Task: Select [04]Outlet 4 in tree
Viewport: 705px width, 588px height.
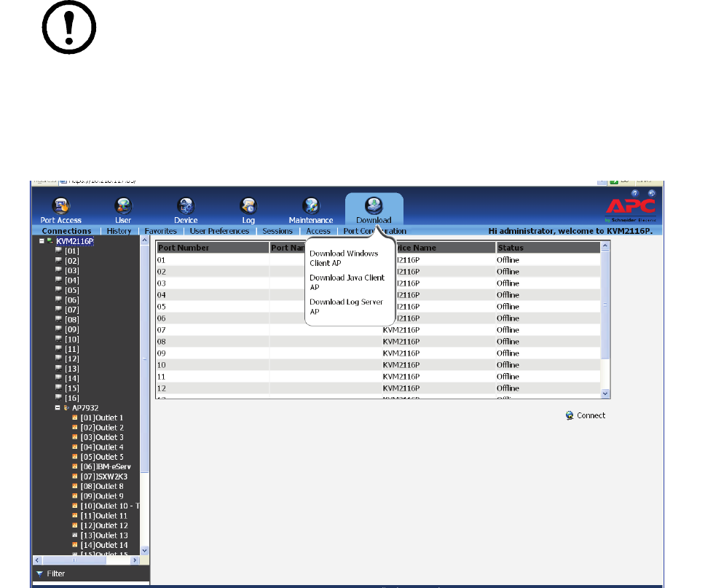Action: click(x=102, y=447)
